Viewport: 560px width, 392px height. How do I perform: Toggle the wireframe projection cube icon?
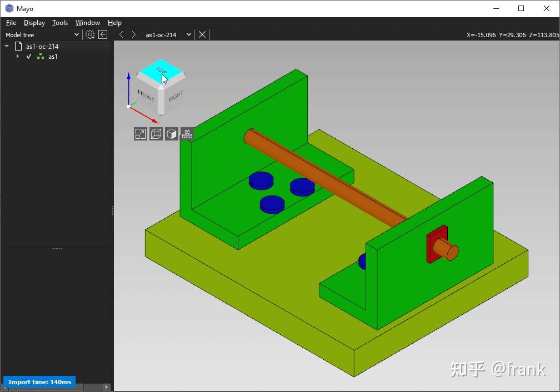coord(156,134)
